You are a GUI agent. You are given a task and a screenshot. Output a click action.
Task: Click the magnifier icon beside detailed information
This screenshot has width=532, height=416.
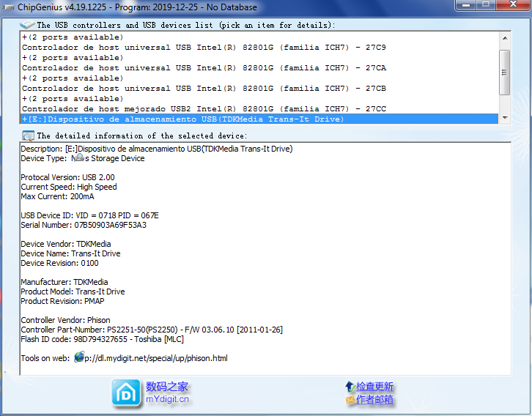click(28, 135)
